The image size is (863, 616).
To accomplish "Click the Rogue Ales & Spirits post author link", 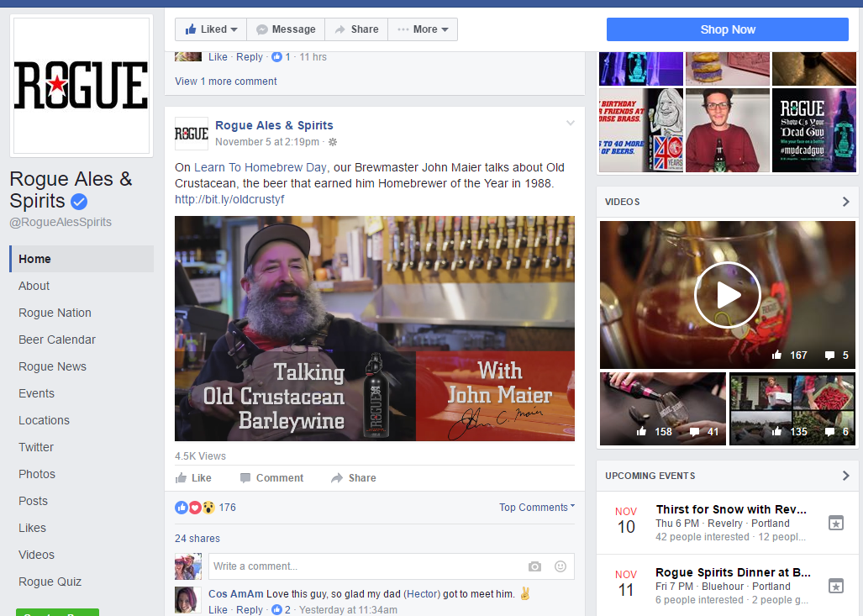I will tap(274, 125).
